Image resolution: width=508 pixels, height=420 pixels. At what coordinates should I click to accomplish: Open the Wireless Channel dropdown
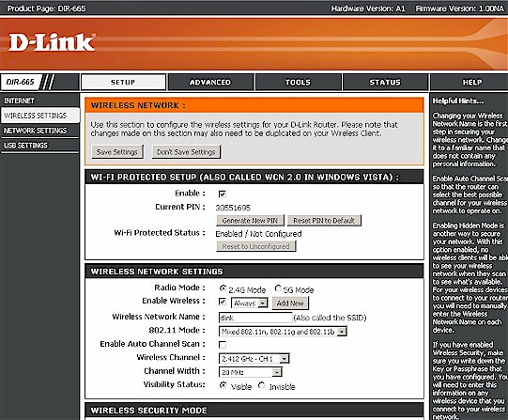coord(254,358)
